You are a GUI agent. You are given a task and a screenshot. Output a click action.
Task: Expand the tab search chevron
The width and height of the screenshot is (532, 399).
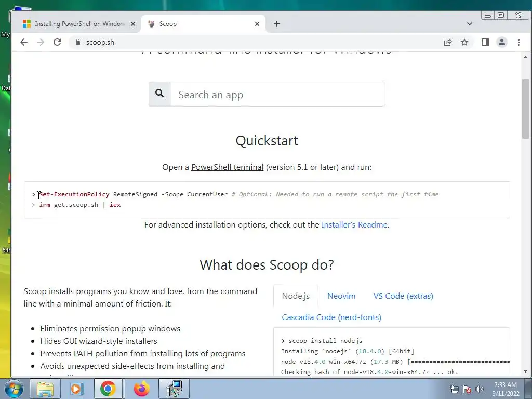[470, 24]
